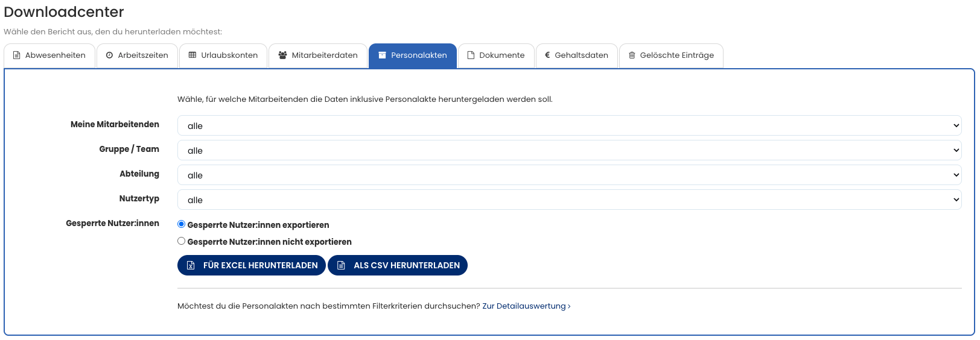Click the table icon on Urlaubskonten tab

(192, 55)
